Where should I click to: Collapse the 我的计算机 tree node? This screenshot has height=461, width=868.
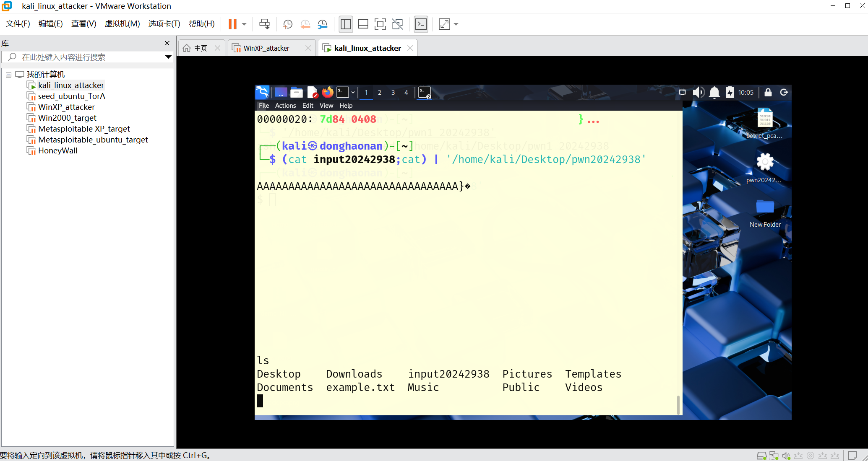(8, 75)
